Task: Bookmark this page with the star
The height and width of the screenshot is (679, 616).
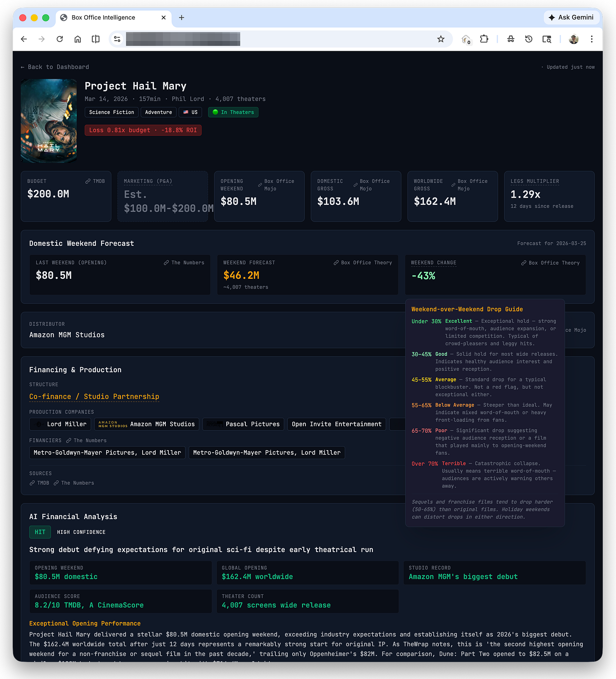Action: tap(441, 39)
